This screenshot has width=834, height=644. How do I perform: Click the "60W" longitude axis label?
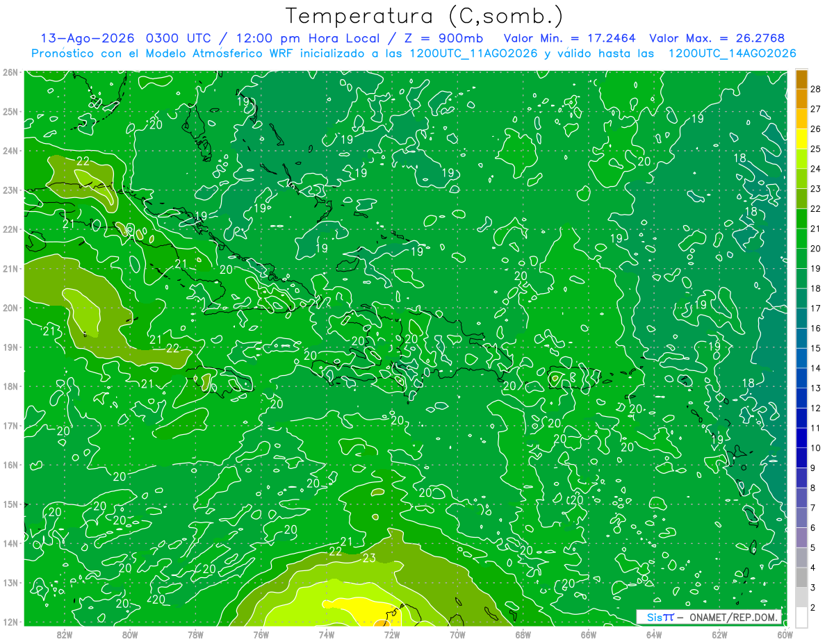(785, 635)
